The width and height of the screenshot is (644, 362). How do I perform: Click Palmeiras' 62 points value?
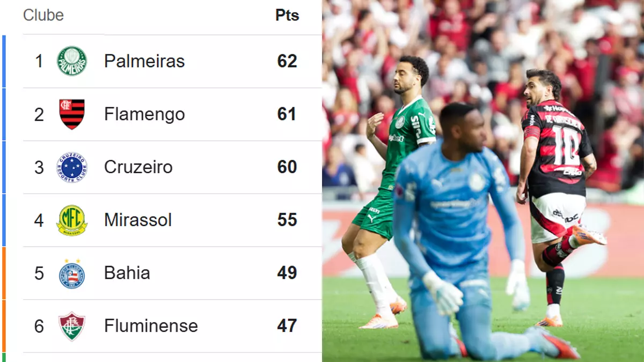point(287,61)
